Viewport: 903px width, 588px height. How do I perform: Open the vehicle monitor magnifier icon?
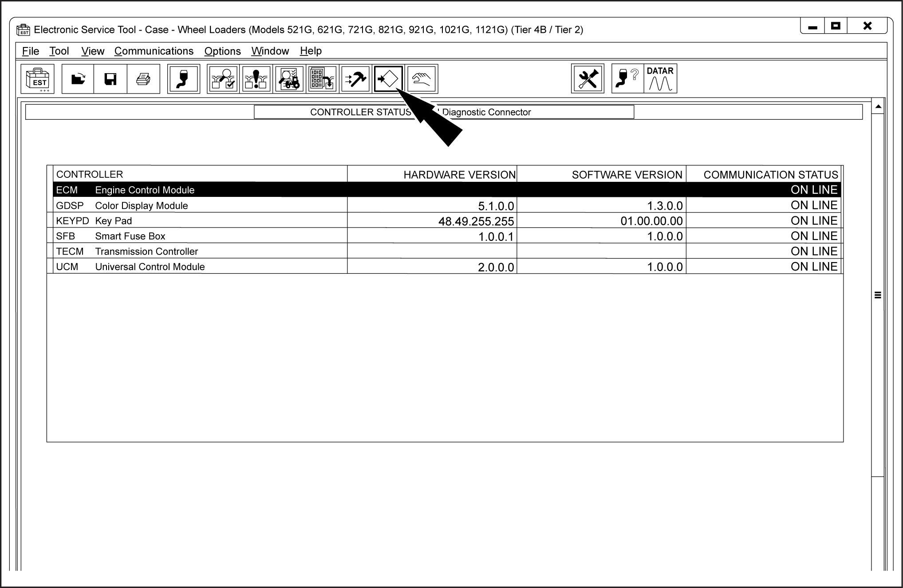289,79
